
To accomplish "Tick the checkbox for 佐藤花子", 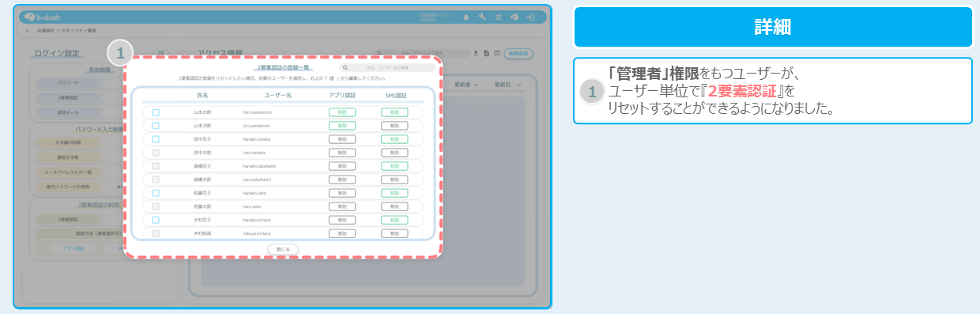I will pyautogui.click(x=156, y=193).
